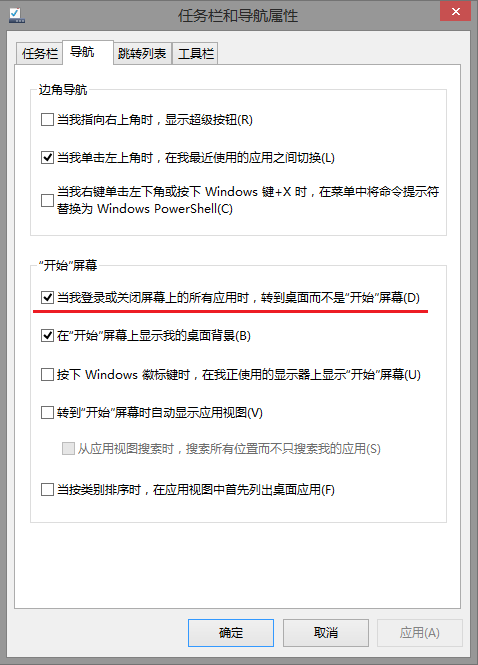478x665 pixels.
Task: Enable replacing Command Prompt with Windows PowerShell (C)
Action: coord(47,200)
